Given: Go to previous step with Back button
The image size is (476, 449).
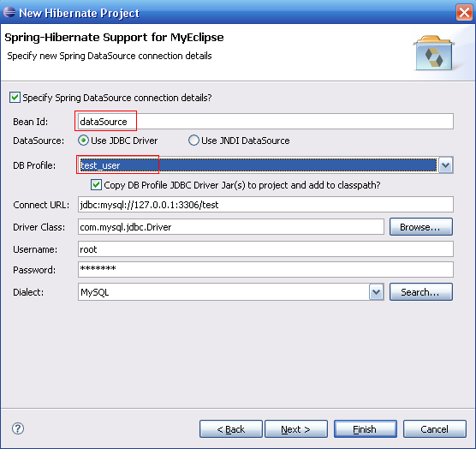Looking at the screenshot, I should pyautogui.click(x=231, y=429).
